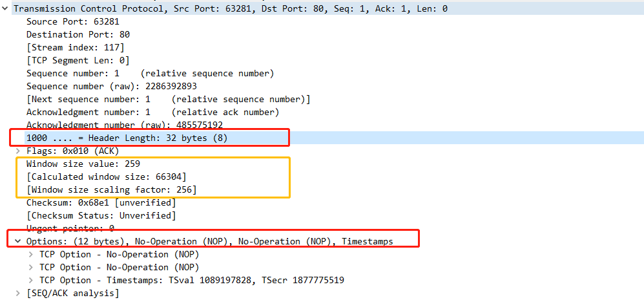Select the Urgent pointer: 0 row
The image size is (644, 300).
pyautogui.click(x=70, y=228)
